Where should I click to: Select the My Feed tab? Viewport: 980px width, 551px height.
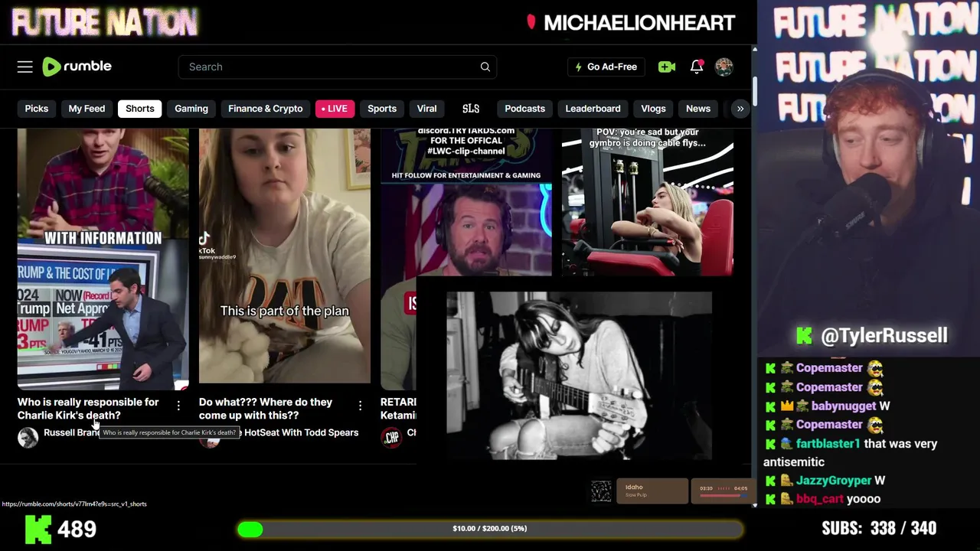(87, 109)
